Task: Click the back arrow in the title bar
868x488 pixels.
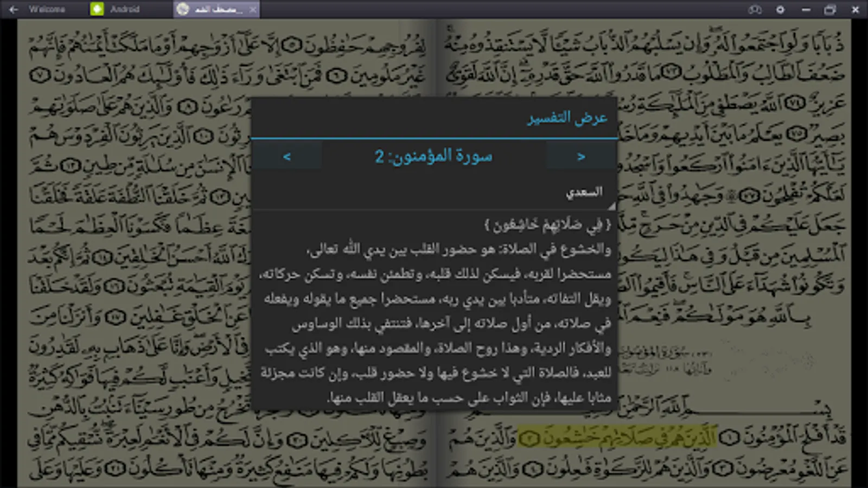Action: 14,9
